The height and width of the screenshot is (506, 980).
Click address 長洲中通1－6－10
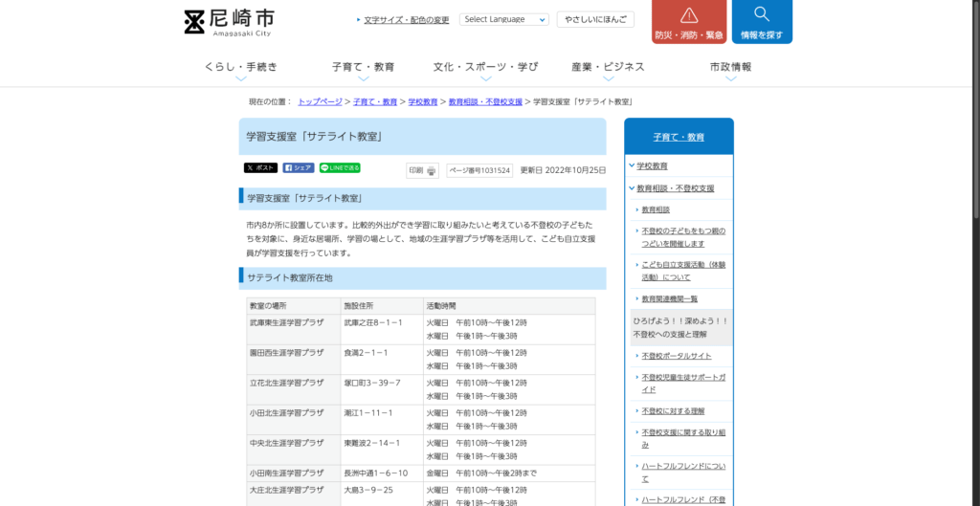[375, 473]
